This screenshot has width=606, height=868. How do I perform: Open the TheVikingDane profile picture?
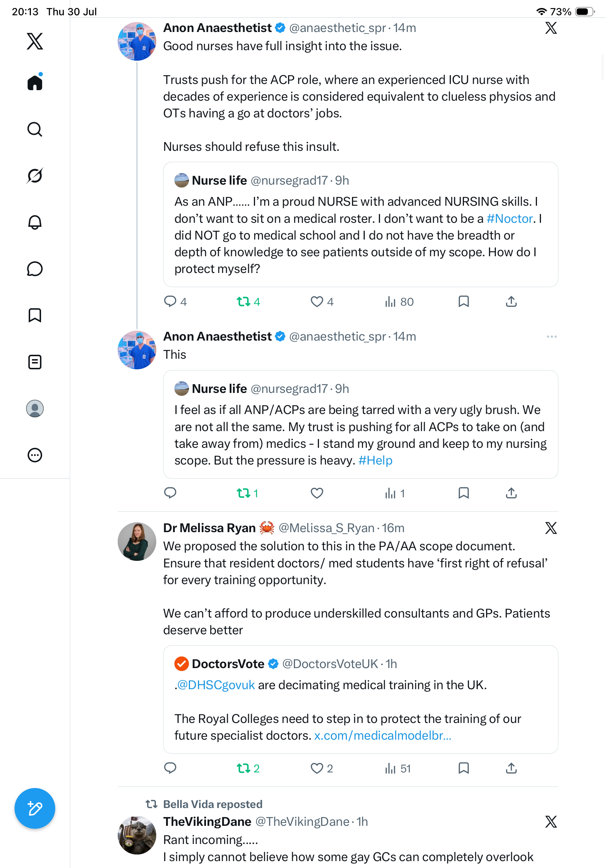click(x=137, y=835)
